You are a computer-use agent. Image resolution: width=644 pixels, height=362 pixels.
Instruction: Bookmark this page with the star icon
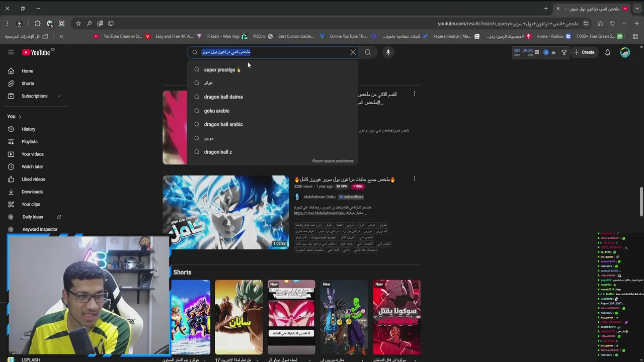tap(78, 24)
